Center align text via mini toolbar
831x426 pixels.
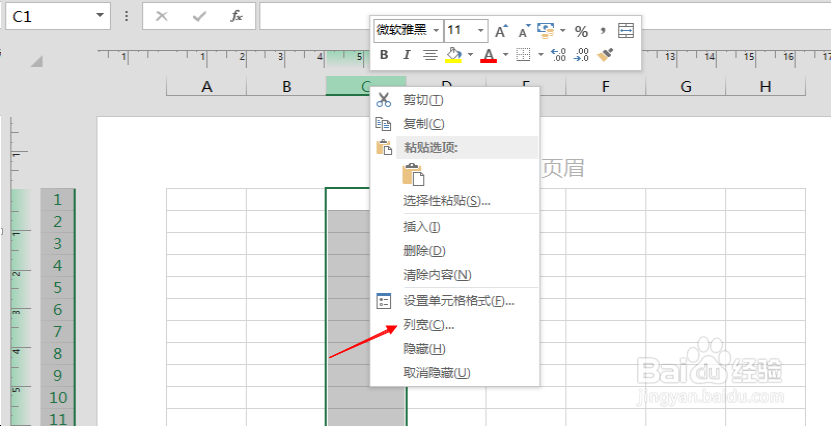pos(430,55)
